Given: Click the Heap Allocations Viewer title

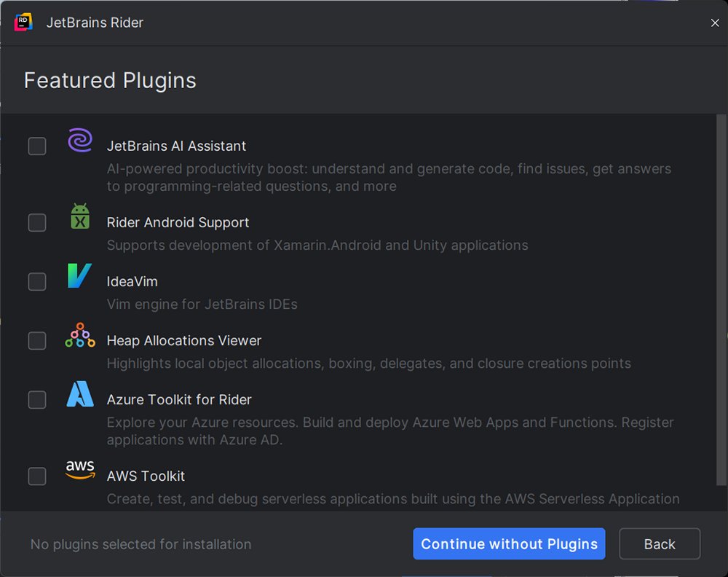Looking at the screenshot, I should click(x=184, y=341).
